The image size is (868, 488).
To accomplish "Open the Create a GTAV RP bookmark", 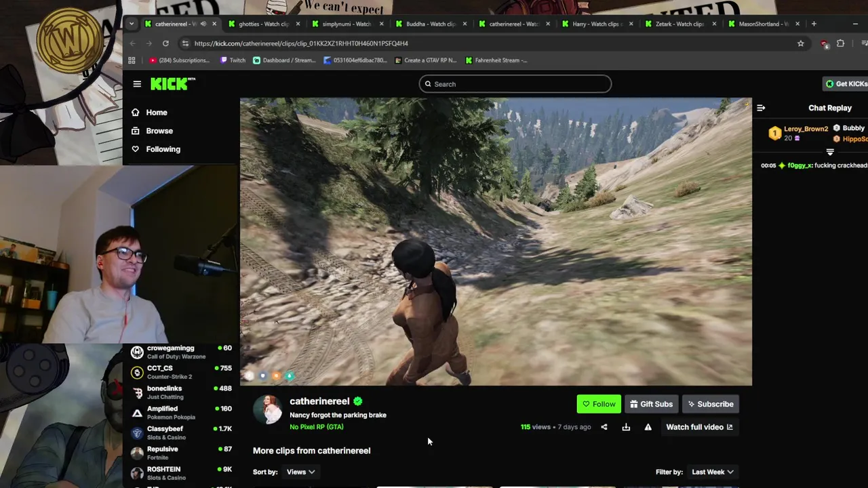I will (x=425, y=60).
